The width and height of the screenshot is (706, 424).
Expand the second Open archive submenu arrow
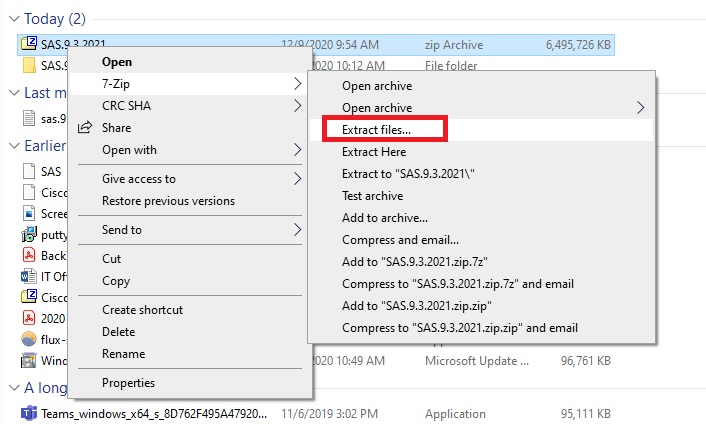(x=641, y=108)
